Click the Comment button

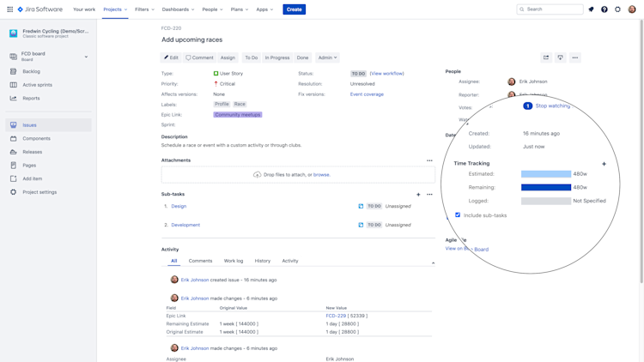(199, 57)
